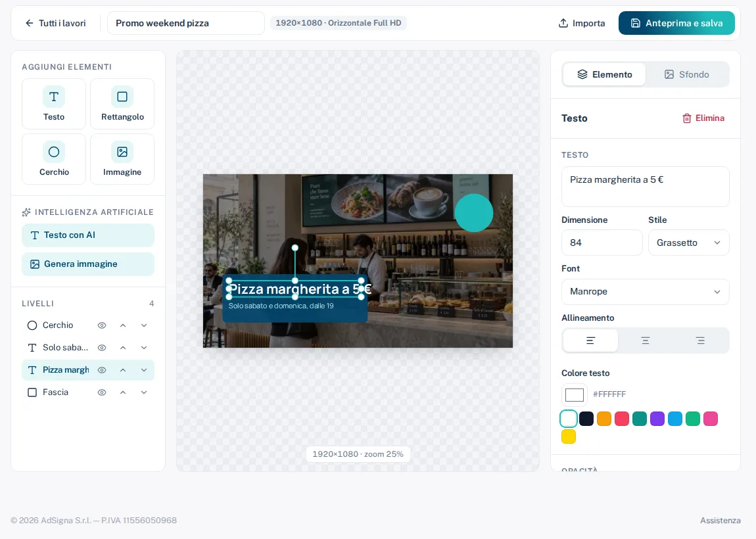The height and width of the screenshot is (539, 756).
Task: Pick the orange color swatch
Action: 604,419
